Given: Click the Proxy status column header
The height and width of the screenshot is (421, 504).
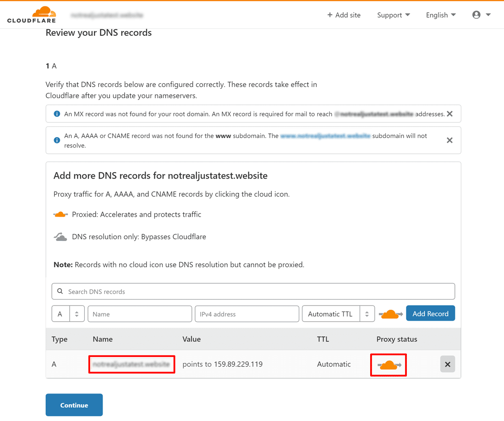Looking at the screenshot, I should coord(397,339).
